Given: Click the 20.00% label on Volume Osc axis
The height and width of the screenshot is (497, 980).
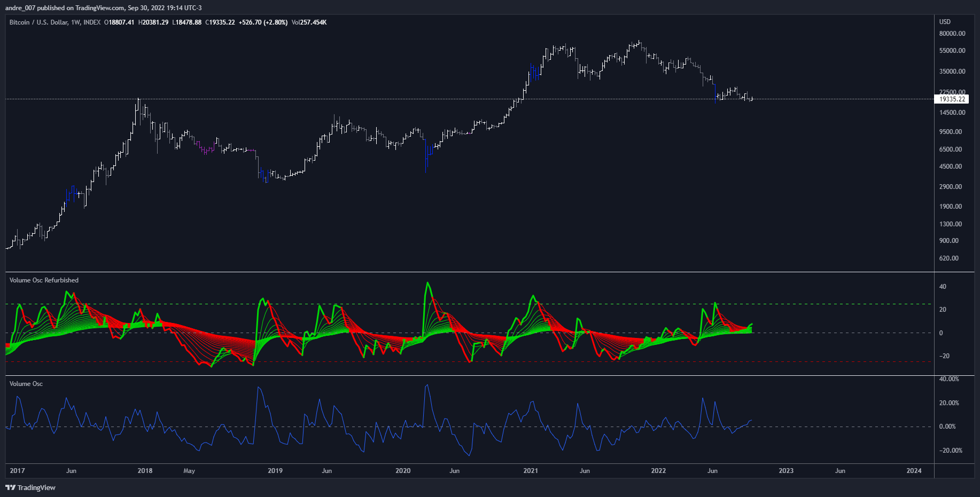Looking at the screenshot, I should point(949,403).
